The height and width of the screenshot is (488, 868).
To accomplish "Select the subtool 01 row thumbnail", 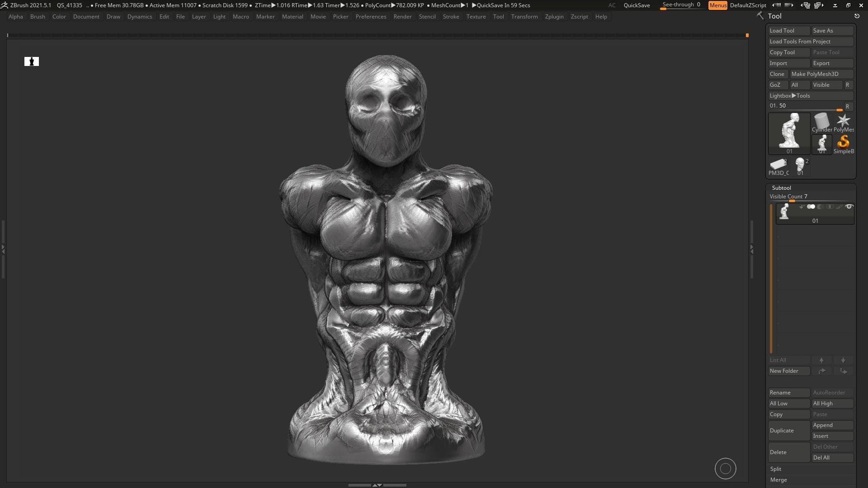I will point(784,211).
